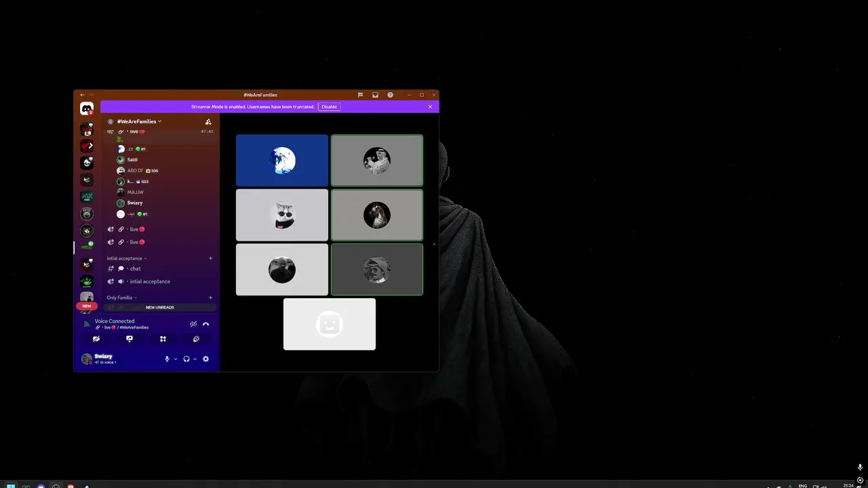Click the red NEW servers pill

tap(86, 306)
